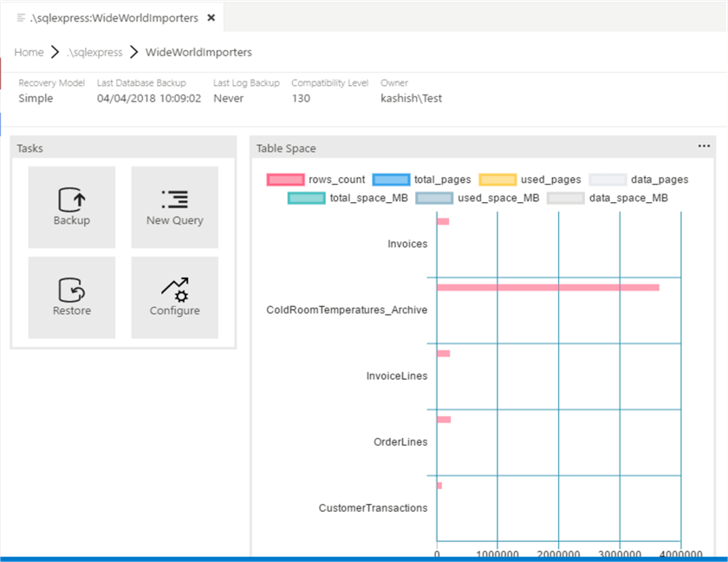Select the WideWorldImporters breadcrumb item
Image resolution: width=728 pixels, height=562 pixels.
pyautogui.click(x=198, y=52)
